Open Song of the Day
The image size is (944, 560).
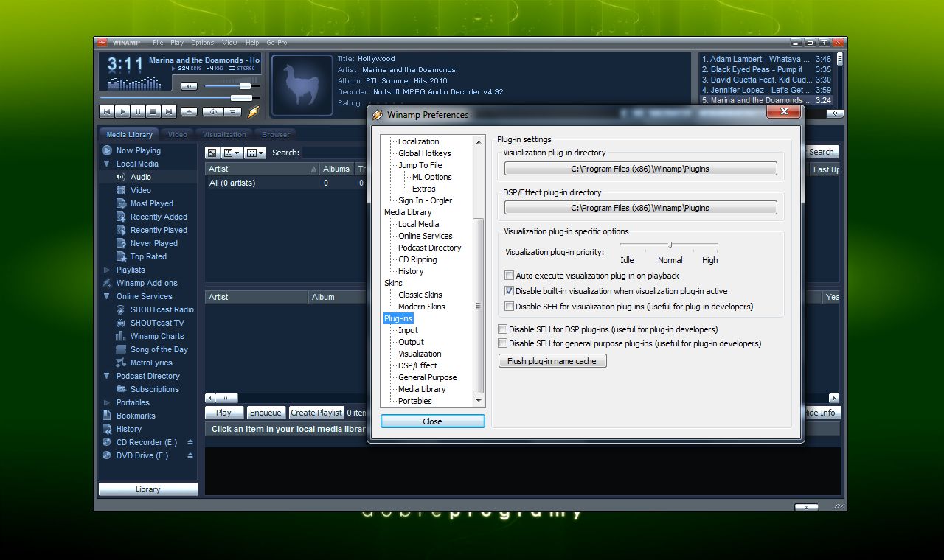tap(159, 349)
